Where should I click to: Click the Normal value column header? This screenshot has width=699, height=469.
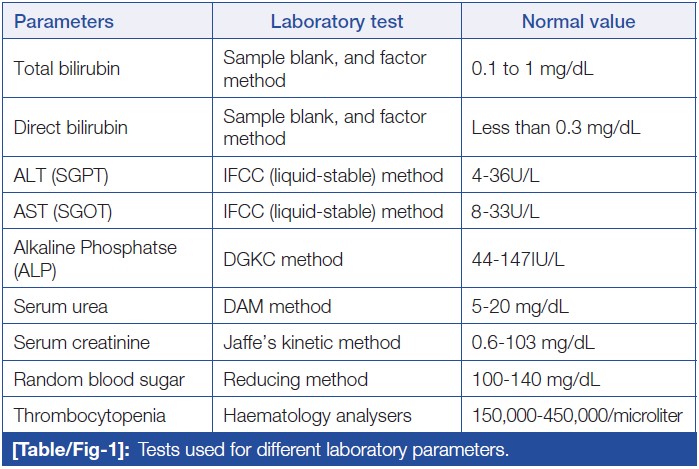click(x=577, y=21)
